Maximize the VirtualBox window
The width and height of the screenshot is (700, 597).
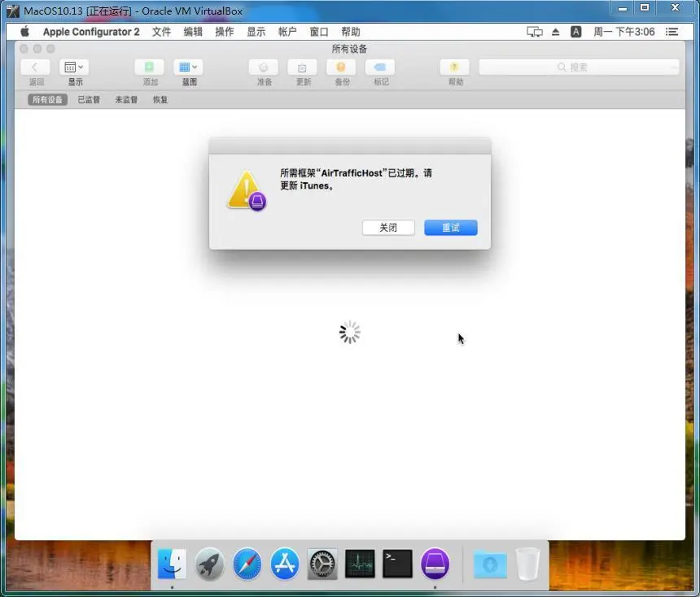(645, 8)
